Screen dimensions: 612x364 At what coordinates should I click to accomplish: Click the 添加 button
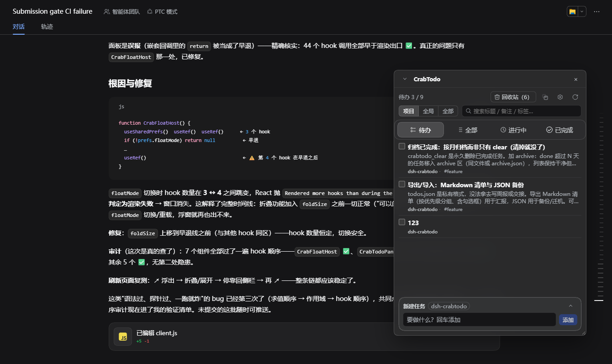[568, 320]
